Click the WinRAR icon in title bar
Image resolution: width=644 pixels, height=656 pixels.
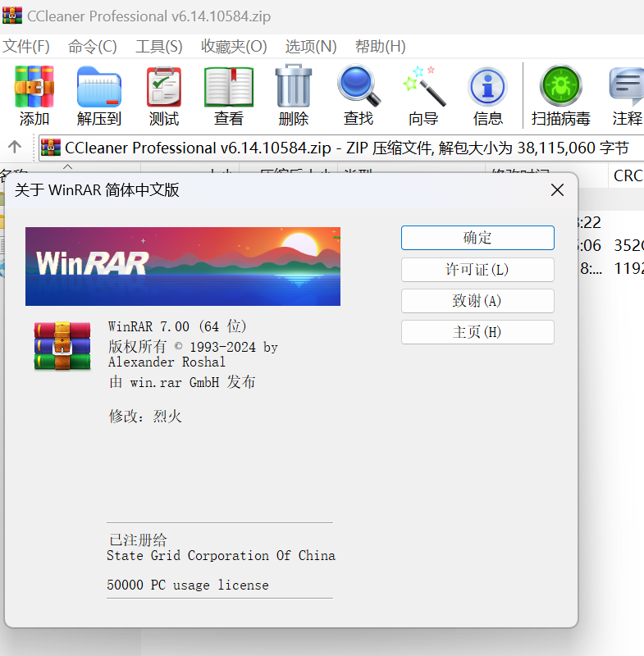(x=12, y=15)
